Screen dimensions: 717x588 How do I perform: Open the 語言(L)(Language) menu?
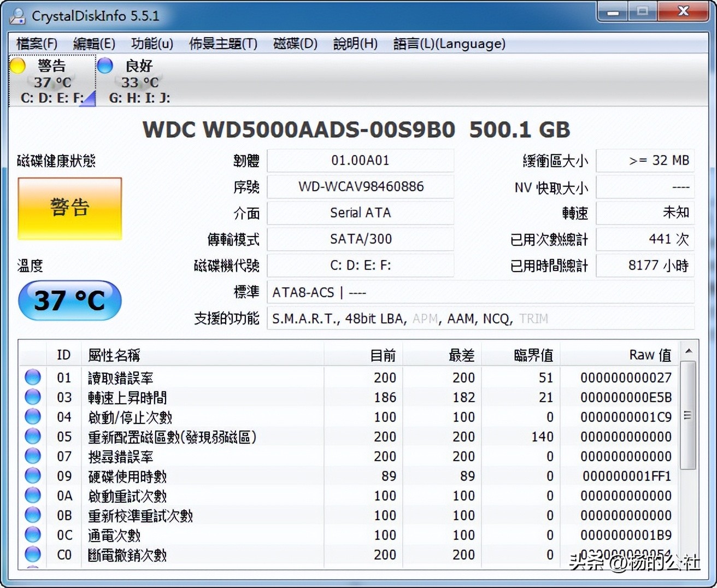pos(449,44)
